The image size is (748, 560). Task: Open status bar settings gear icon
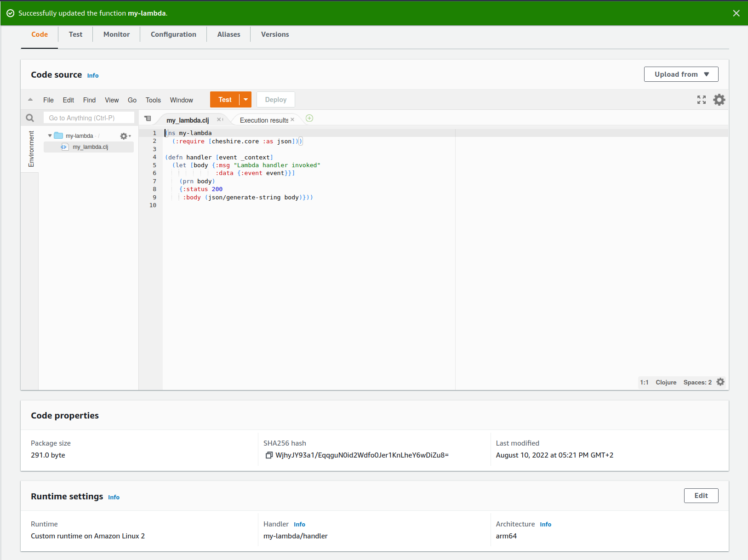720,382
